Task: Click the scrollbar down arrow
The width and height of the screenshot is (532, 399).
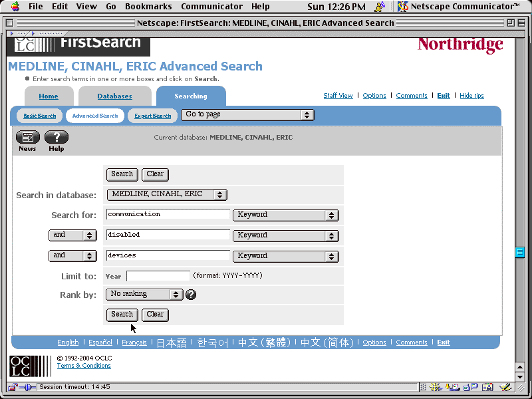Action: [x=520, y=376]
